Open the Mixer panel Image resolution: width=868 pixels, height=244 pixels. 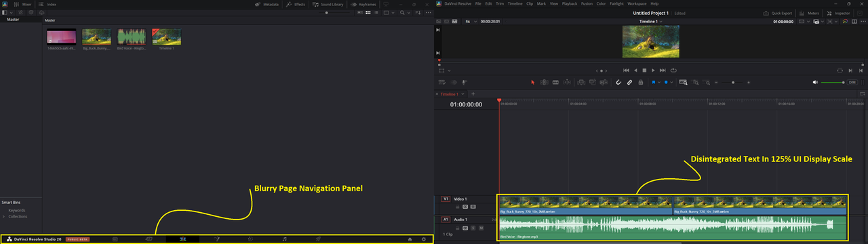point(22,4)
